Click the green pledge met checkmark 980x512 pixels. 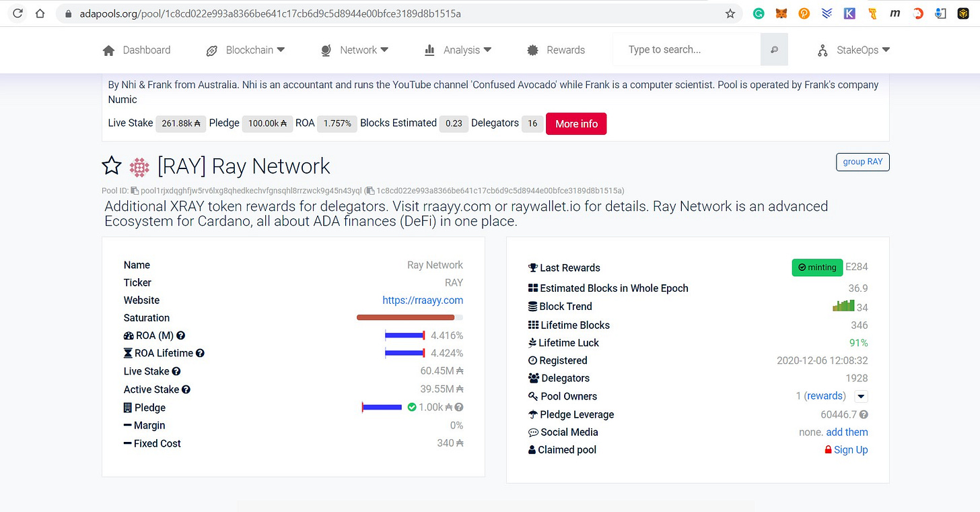coord(412,407)
